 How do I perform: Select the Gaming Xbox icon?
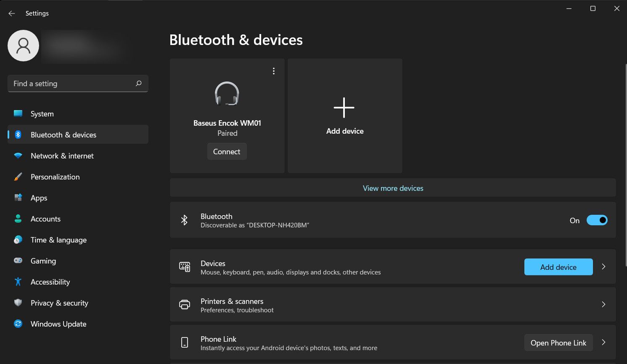point(18,261)
